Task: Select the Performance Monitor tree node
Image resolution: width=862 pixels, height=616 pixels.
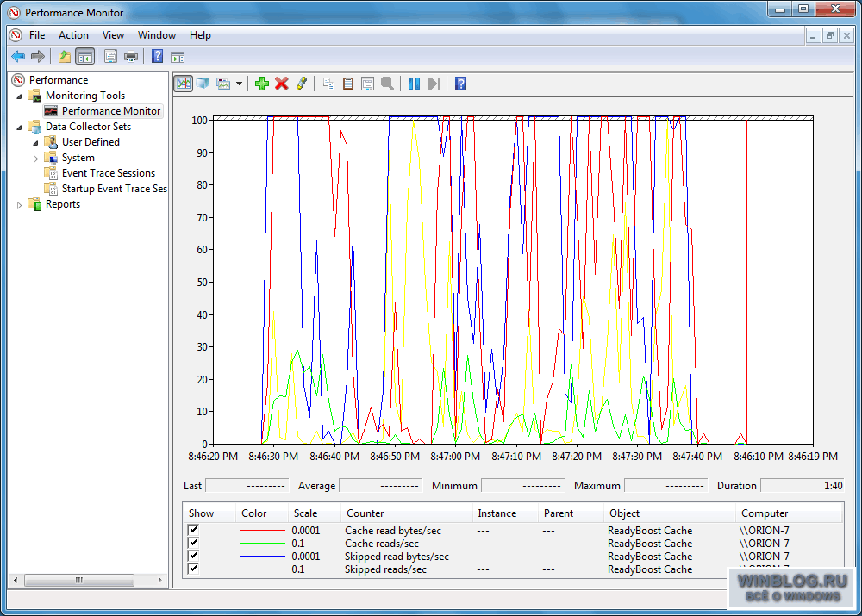Action: point(111,111)
